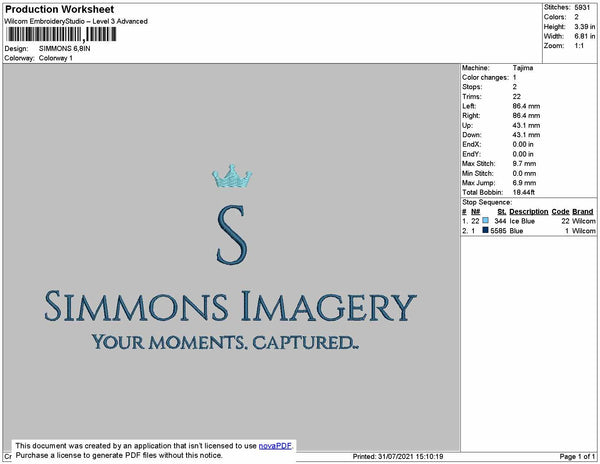The image size is (600, 464).
Task: Click the Width value 6.81 in
Action: click(584, 36)
